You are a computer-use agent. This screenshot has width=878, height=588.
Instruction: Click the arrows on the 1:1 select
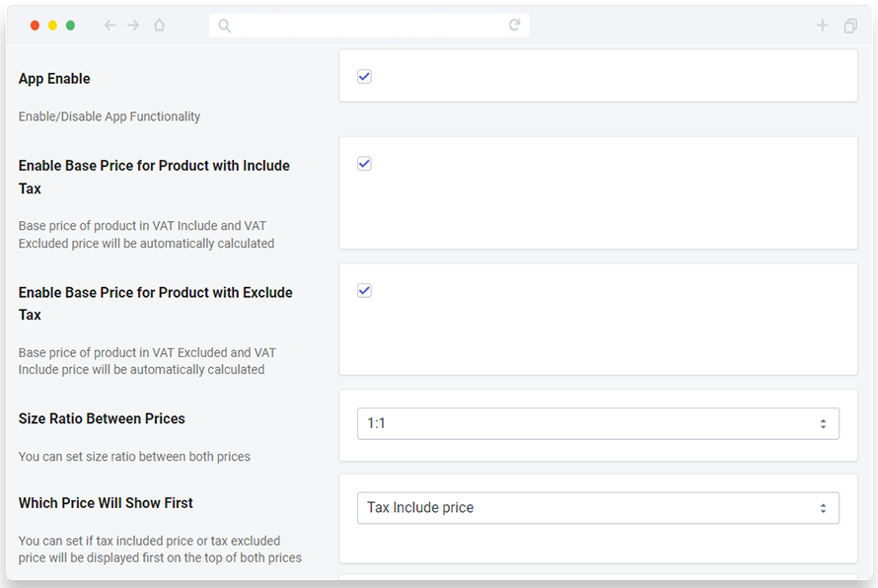tap(823, 424)
